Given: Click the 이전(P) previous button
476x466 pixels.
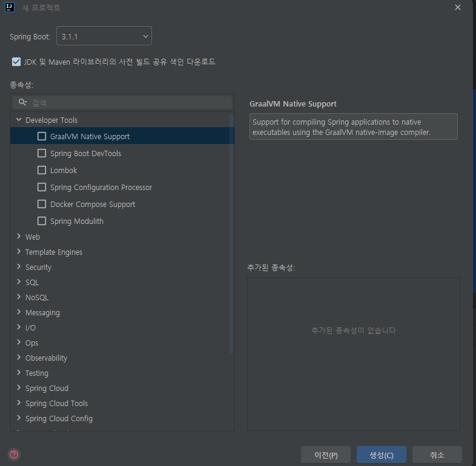Looking at the screenshot, I should 326,455.
